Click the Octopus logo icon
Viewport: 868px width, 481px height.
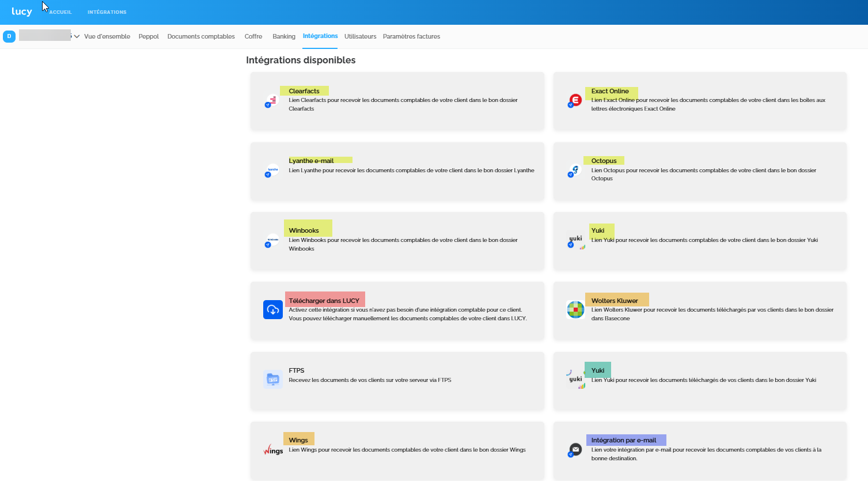tap(574, 171)
